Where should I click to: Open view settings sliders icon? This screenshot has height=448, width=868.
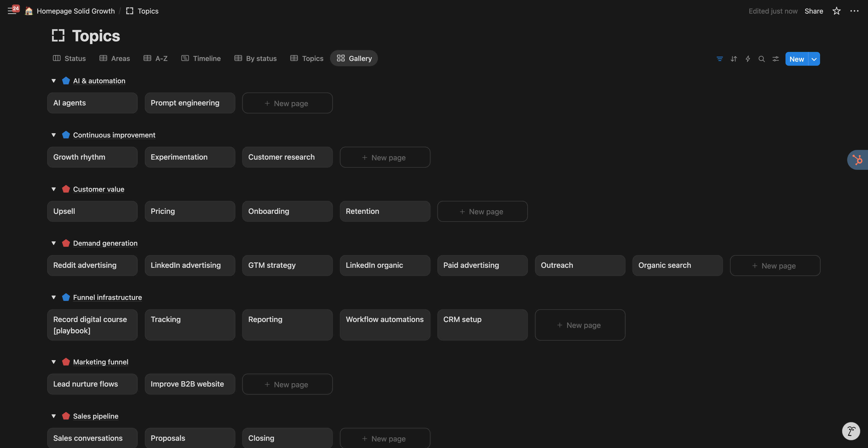pyautogui.click(x=776, y=59)
